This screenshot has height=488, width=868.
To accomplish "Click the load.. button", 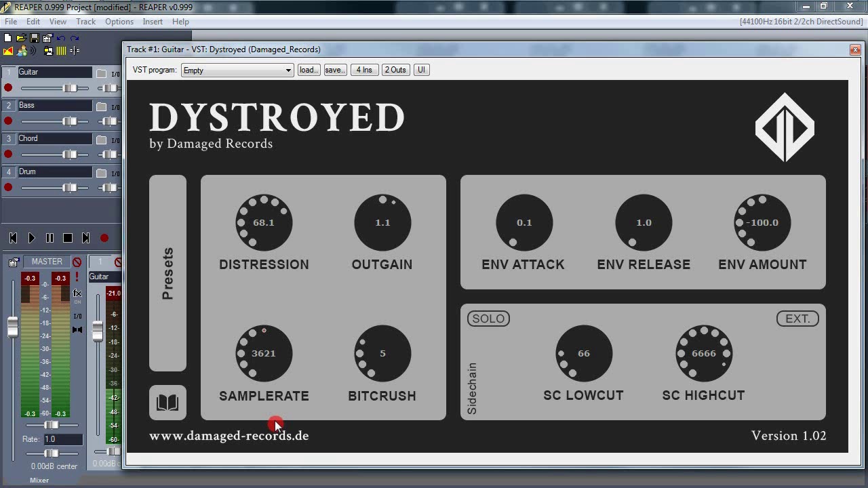I will coord(309,70).
